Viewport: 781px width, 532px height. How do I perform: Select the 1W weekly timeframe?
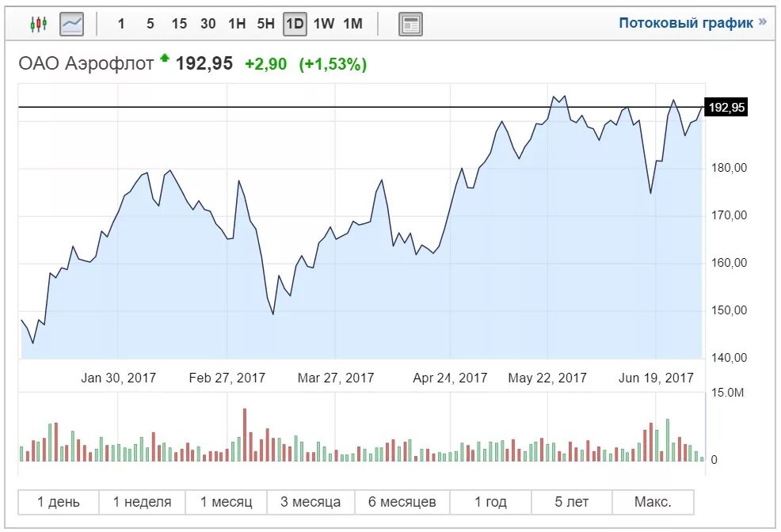324,24
